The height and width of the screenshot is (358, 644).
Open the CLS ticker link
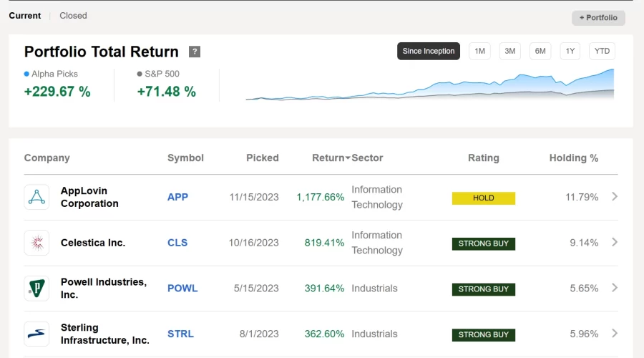(x=177, y=243)
